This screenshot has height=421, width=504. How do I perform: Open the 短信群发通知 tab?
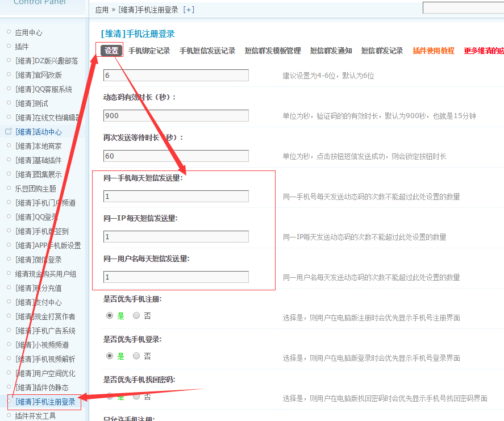click(331, 51)
